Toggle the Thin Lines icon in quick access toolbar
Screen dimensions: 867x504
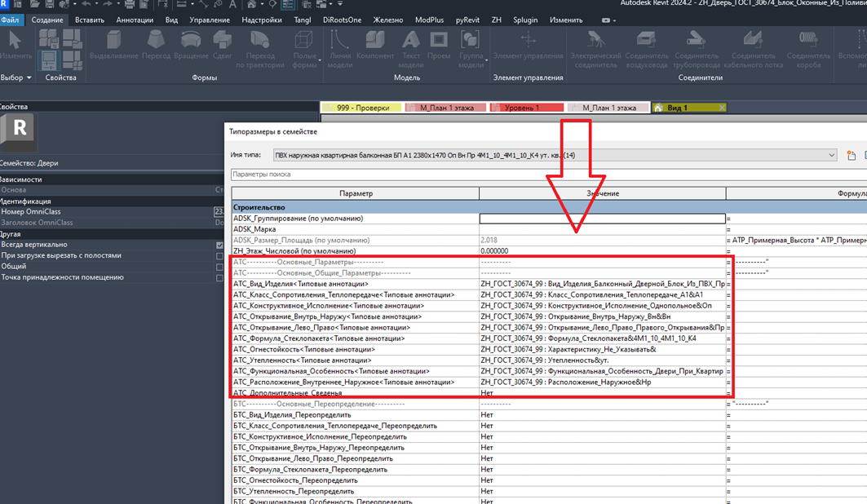coord(288,4)
